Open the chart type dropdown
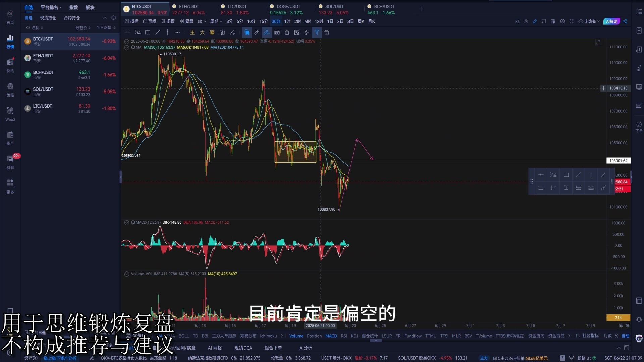 202,21
